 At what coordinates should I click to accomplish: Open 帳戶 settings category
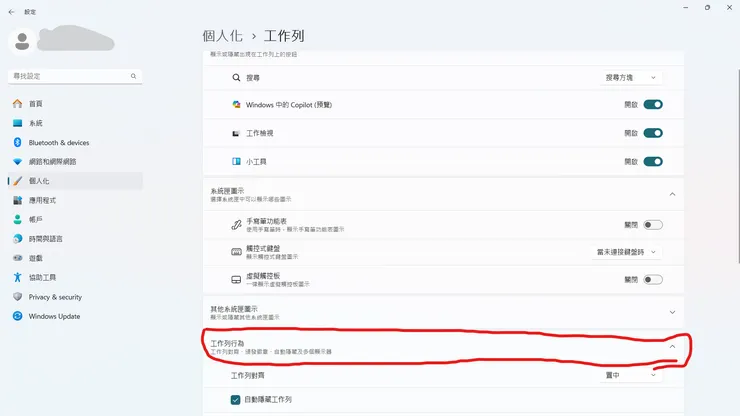75,219
